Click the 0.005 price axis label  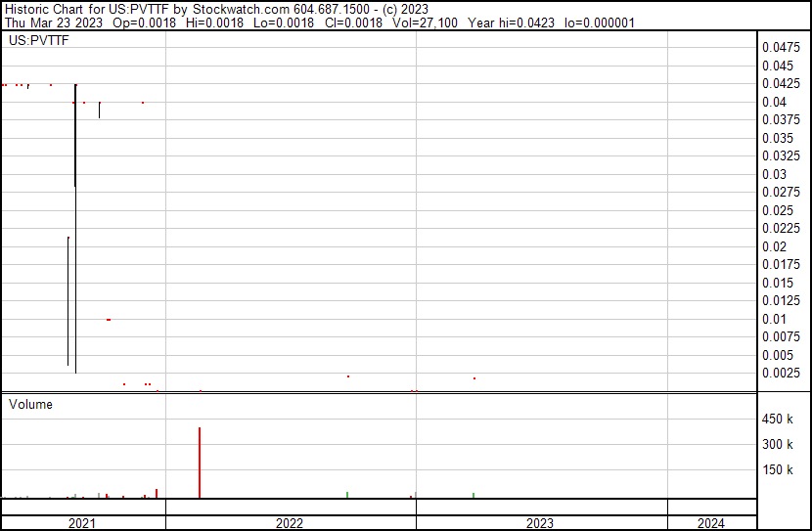pyautogui.click(x=778, y=356)
